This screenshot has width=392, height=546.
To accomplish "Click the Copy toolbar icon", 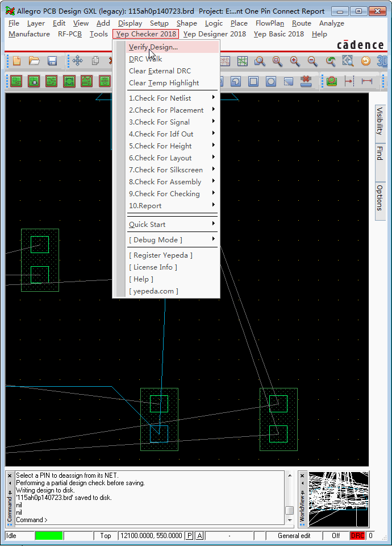I will 95,61.
